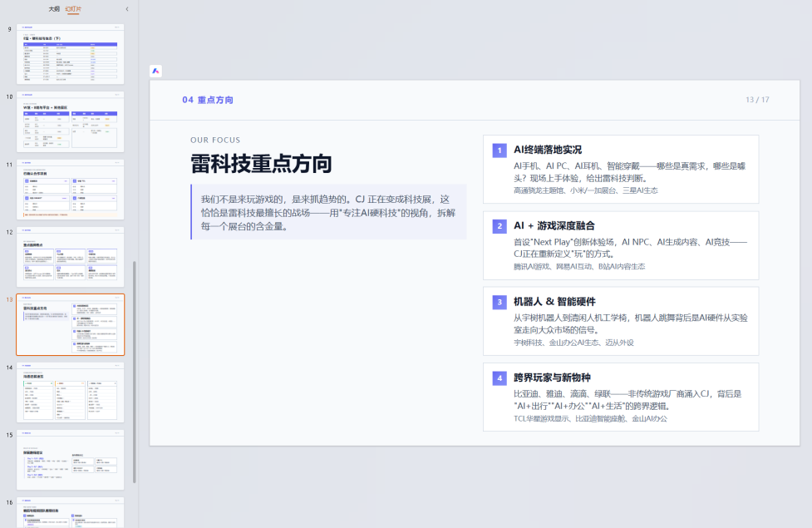Select the 机器人 & 智能硬件 heading
The height and width of the screenshot is (528, 812).
[x=554, y=302]
